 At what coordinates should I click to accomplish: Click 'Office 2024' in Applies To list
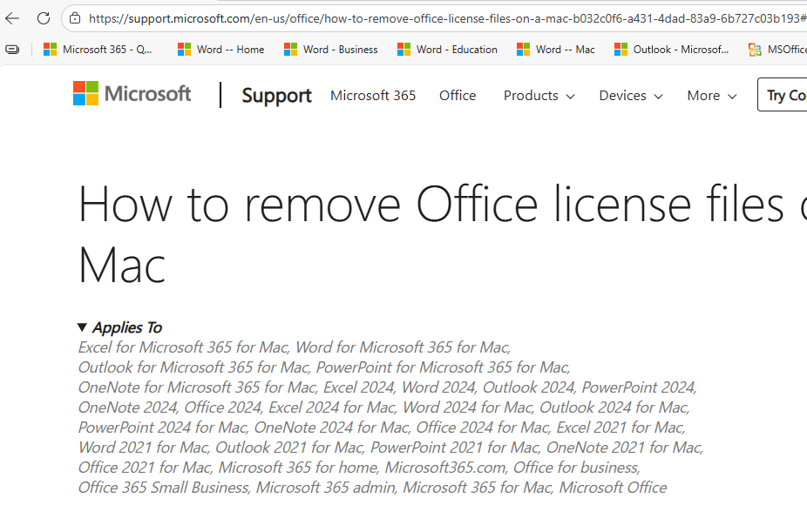tap(222, 407)
